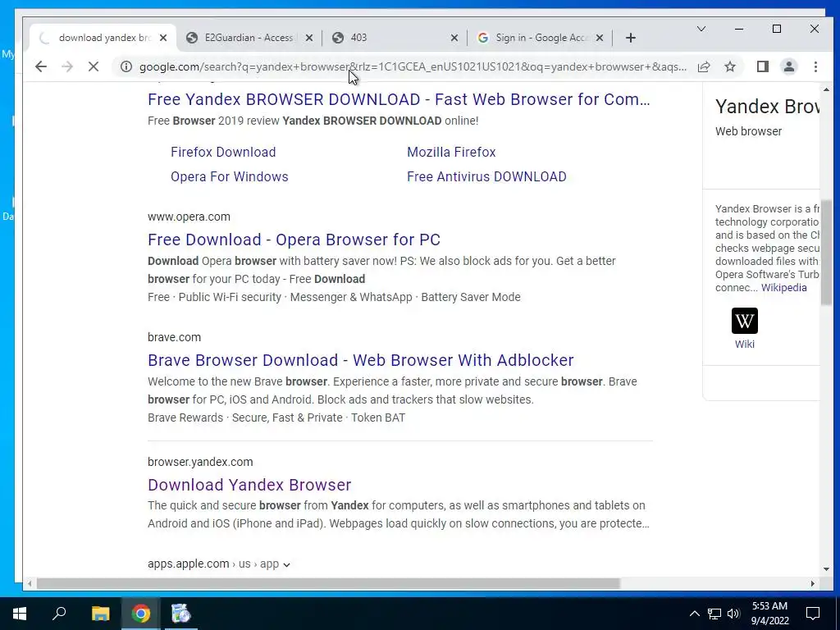Open the Firefox Download sitelink
The height and width of the screenshot is (630, 840).
pos(223,152)
